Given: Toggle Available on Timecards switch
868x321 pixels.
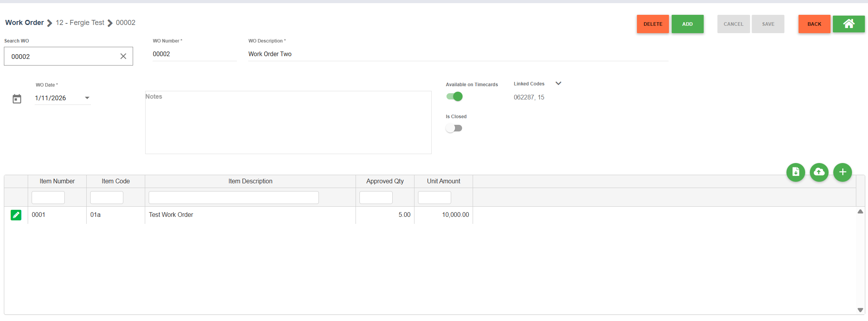Looking at the screenshot, I should (x=454, y=96).
